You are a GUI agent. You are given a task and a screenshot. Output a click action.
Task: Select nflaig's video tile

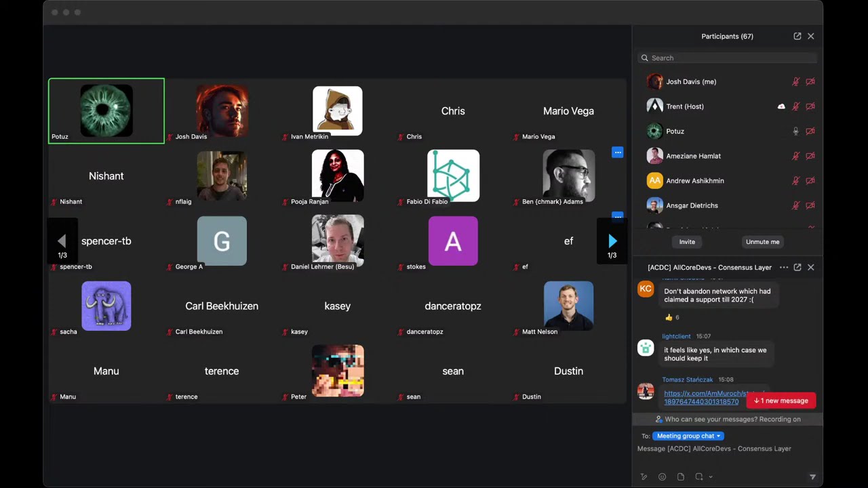[x=222, y=176]
